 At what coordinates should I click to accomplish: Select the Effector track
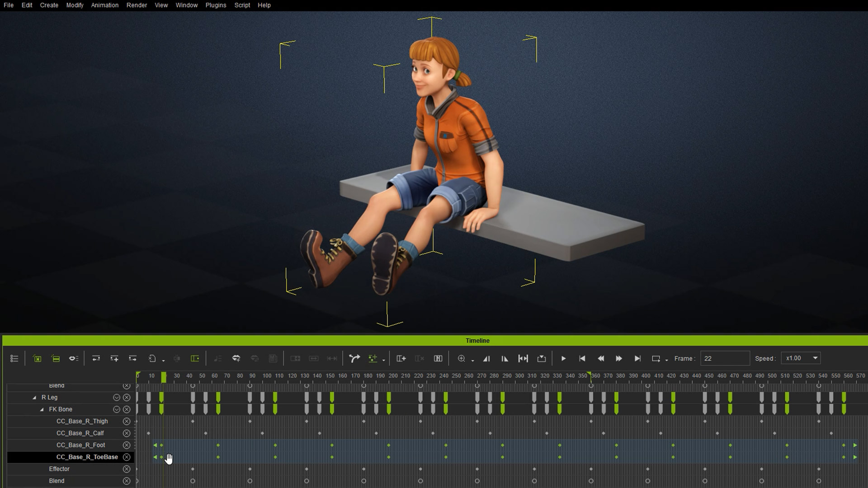pyautogui.click(x=59, y=469)
